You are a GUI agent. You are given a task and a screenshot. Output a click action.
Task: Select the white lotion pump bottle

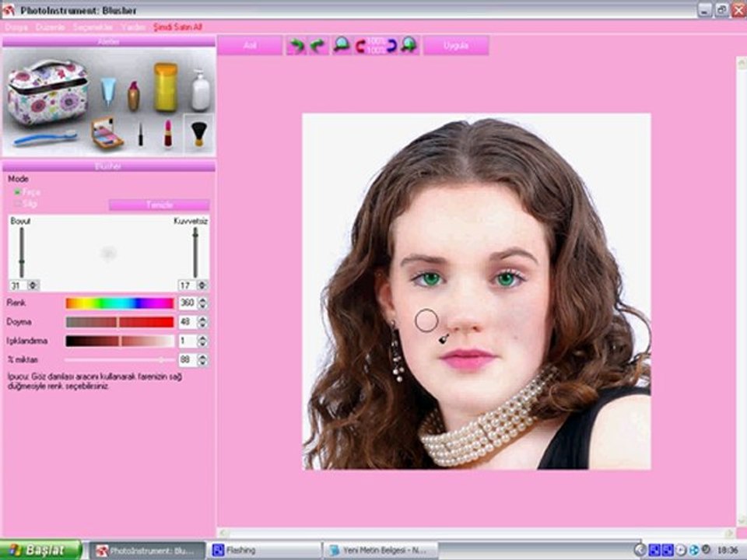(201, 90)
